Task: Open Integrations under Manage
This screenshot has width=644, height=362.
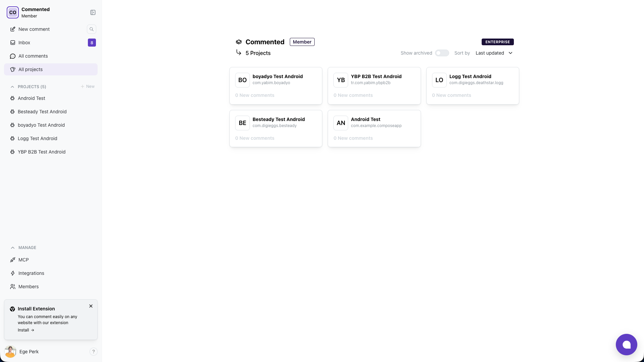Action: click(x=51, y=273)
